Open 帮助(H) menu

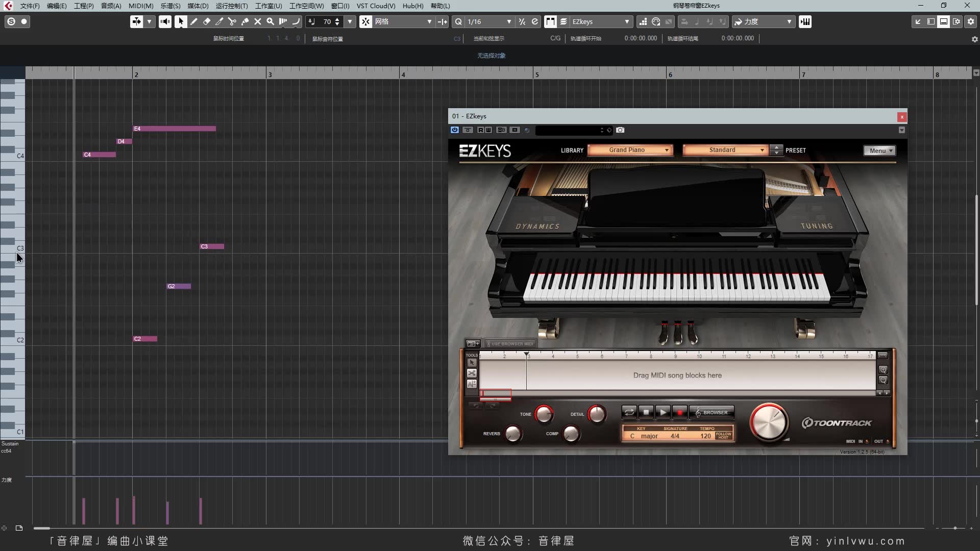click(440, 6)
